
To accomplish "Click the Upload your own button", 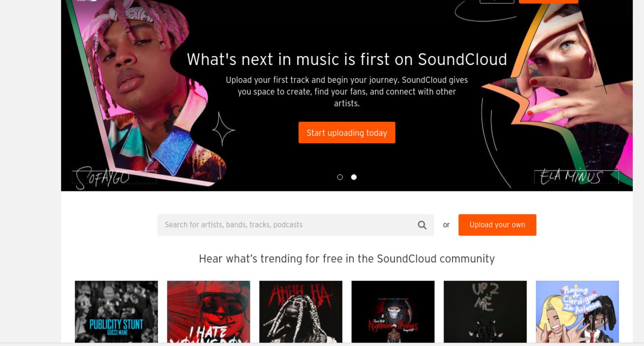I will (497, 225).
